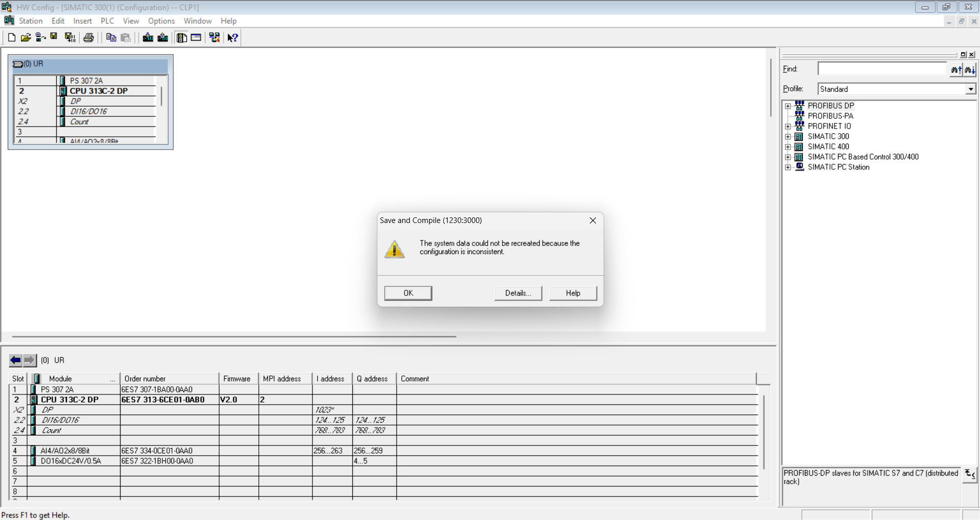Undock the hardware catalog panel
This screenshot has height=520, width=980.
[964, 55]
